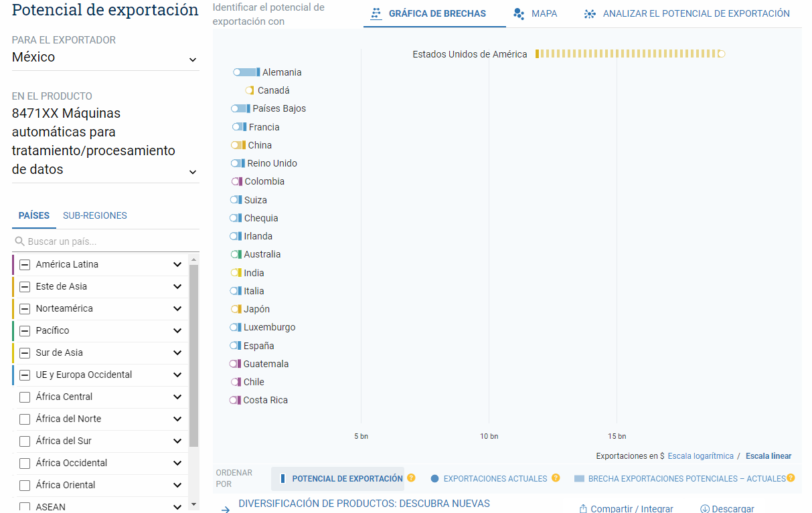Sort by Exportaciones actuales
This screenshot has width=812, height=513.
pyautogui.click(x=495, y=479)
